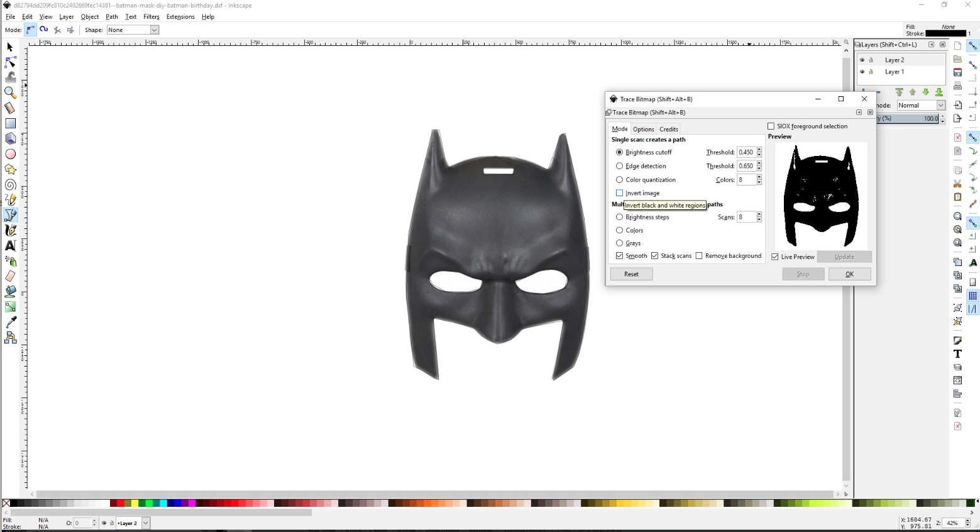Open the File menu
The height and width of the screenshot is (532, 980).
pos(10,17)
